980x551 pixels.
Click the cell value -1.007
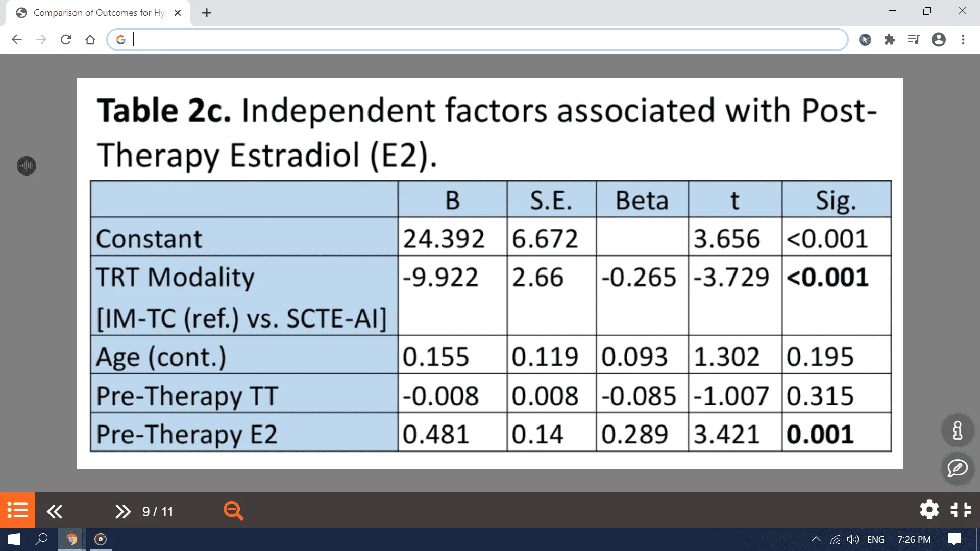pos(731,396)
